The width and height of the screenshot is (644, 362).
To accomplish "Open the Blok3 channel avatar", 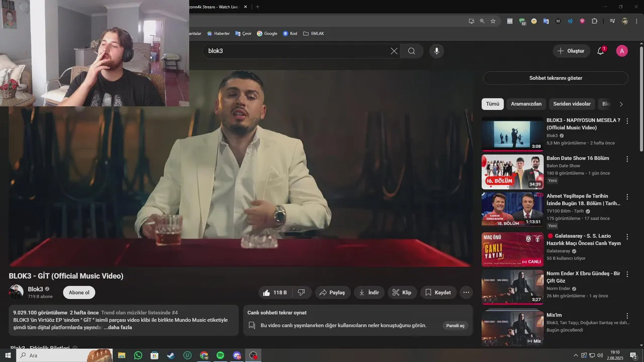I will tap(16, 292).
